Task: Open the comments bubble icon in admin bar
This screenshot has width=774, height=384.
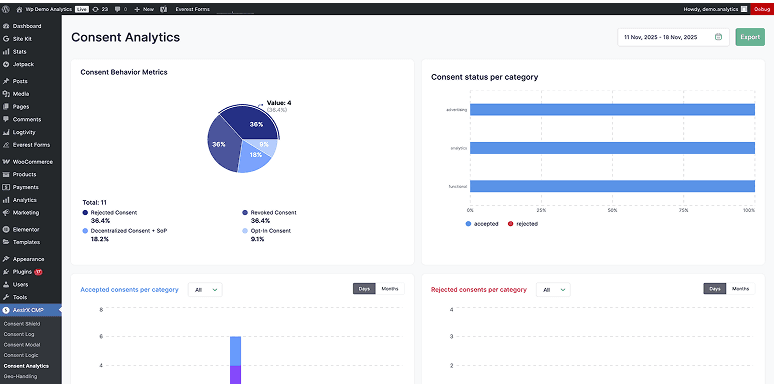Action: pyautogui.click(x=117, y=9)
